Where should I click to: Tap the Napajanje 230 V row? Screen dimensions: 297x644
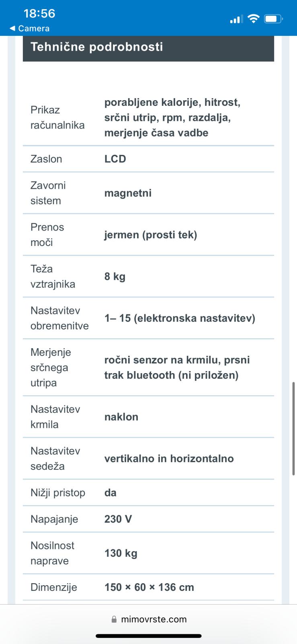coord(148,519)
